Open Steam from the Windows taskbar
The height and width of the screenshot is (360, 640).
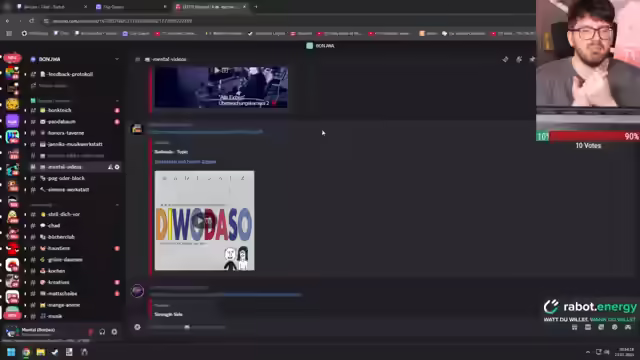click(x=55, y=352)
